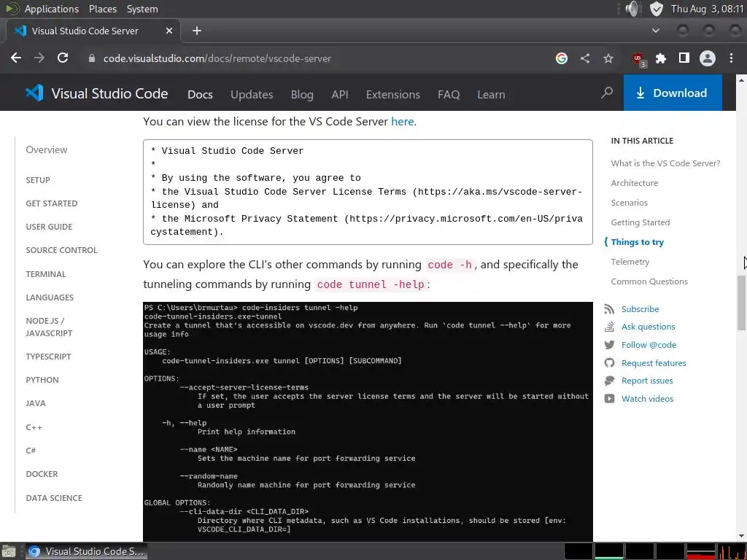Click the YouTube Watch videos icon
The image size is (747, 560).
pos(609,399)
